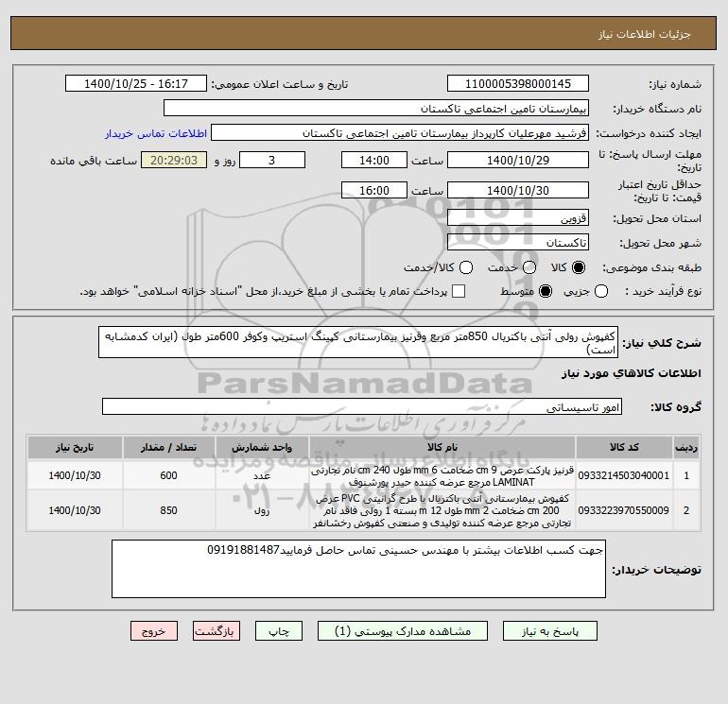This screenshot has width=728, height=704.
Task: Choose the جزیی purchase type radio
Action: click(x=601, y=291)
